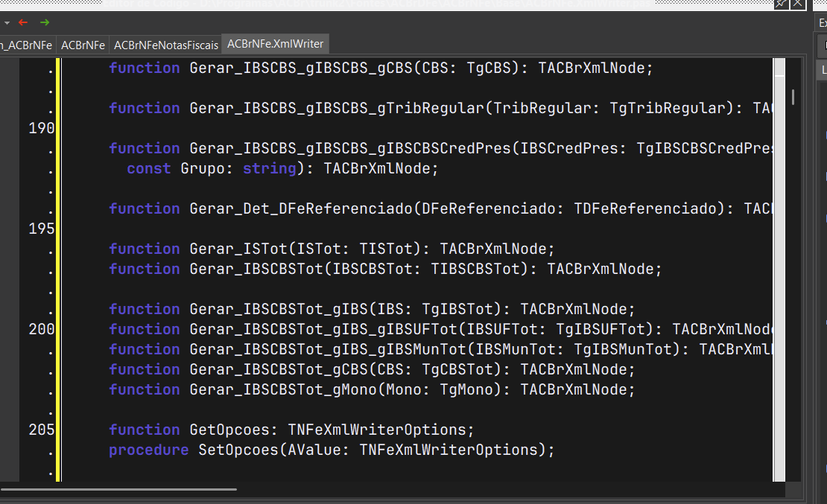The height and width of the screenshot is (504, 827).
Task: Click the Gerar_Det_DFeReferenciado function name
Action: [x=301, y=208]
